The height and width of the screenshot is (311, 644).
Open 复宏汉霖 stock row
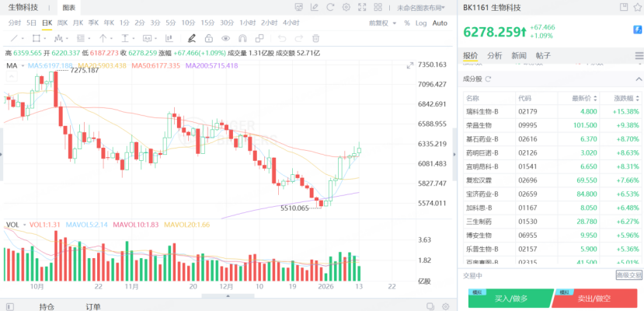(x=553, y=180)
